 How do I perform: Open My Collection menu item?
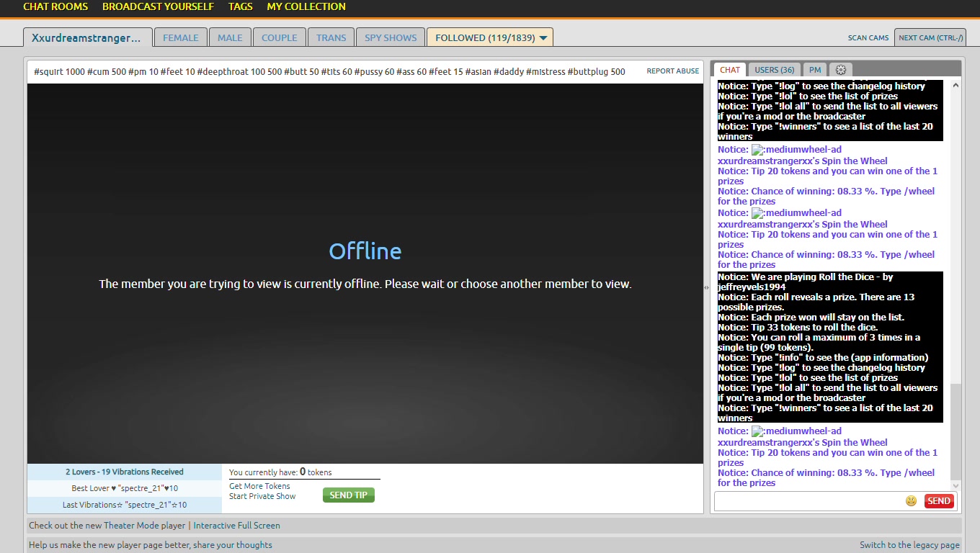pos(306,6)
